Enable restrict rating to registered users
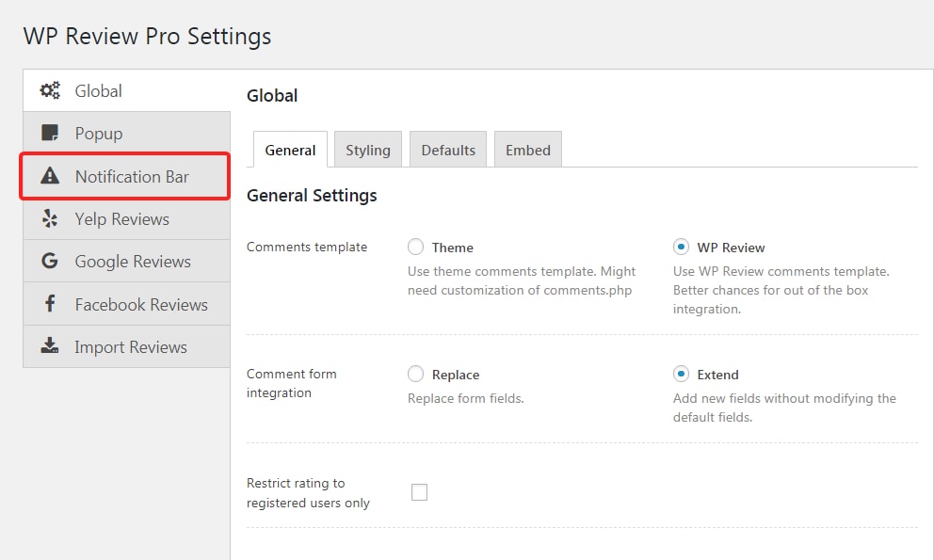 (420, 492)
